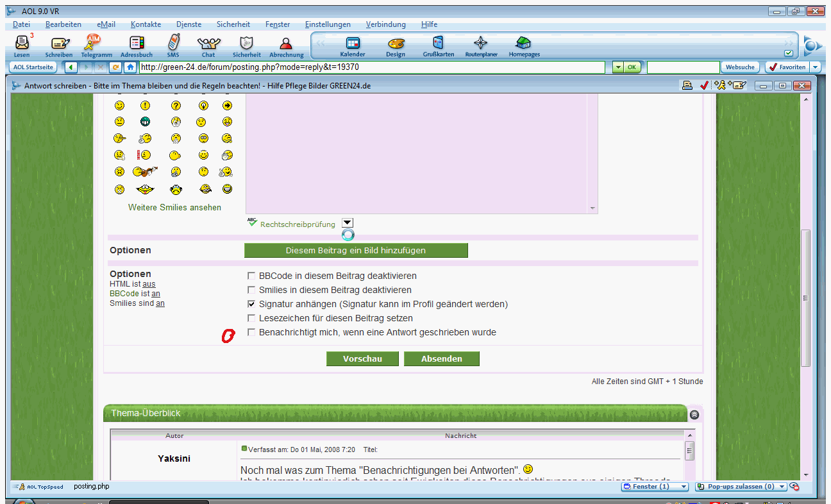Click the SMS phone icon

coord(173,44)
